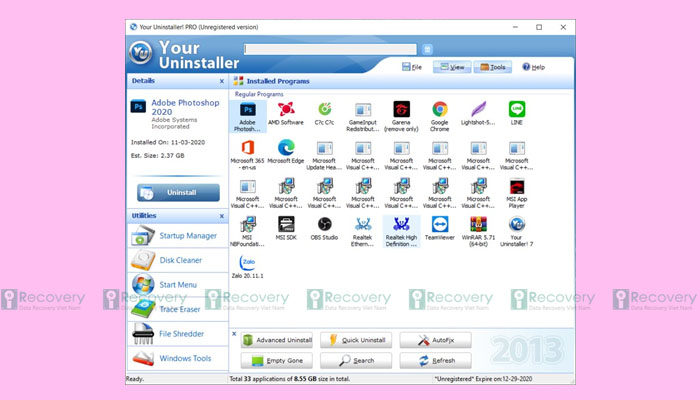700x400 pixels.
Task: Select Adobe Photoshop in the Installed Programs grid
Action: [x=248, y=116]
